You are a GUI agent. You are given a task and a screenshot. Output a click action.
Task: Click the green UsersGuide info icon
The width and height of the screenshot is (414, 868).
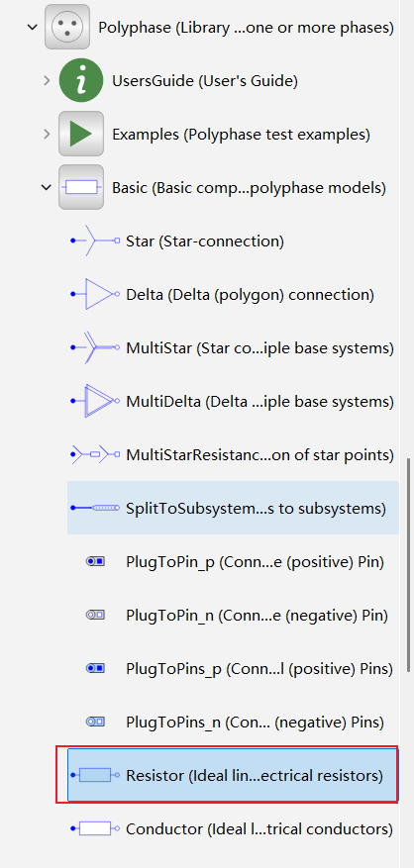pyautogui.click(x=81, y=81)
